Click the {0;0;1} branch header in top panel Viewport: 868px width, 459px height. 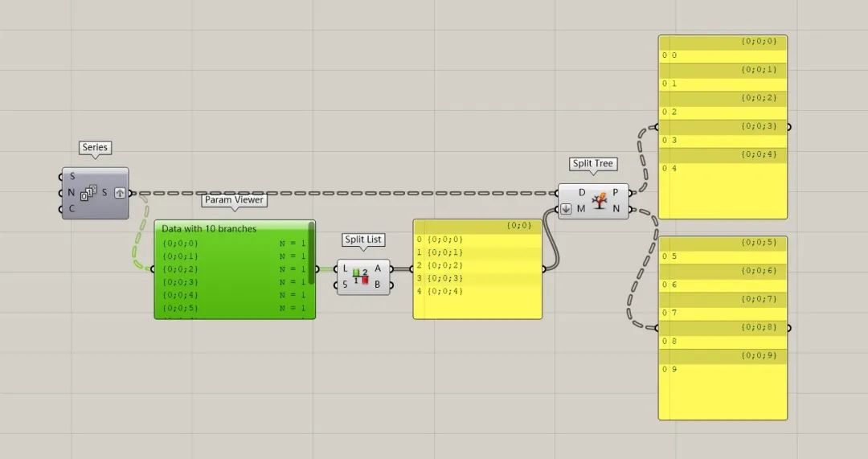(723, 70)
